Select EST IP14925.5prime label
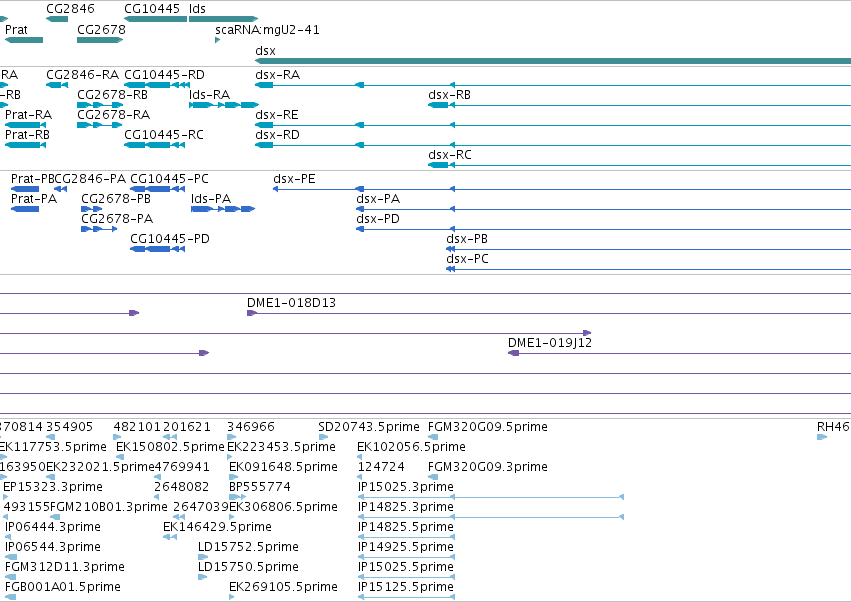This screenshot has width=851, height=602. pyautogui.click(x=405, y=547)
